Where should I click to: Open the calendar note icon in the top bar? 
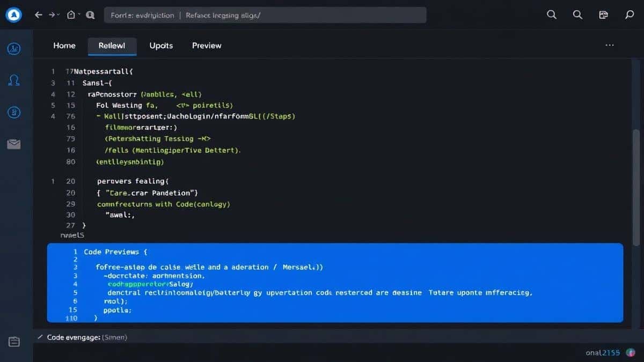(x=603, y=15)
